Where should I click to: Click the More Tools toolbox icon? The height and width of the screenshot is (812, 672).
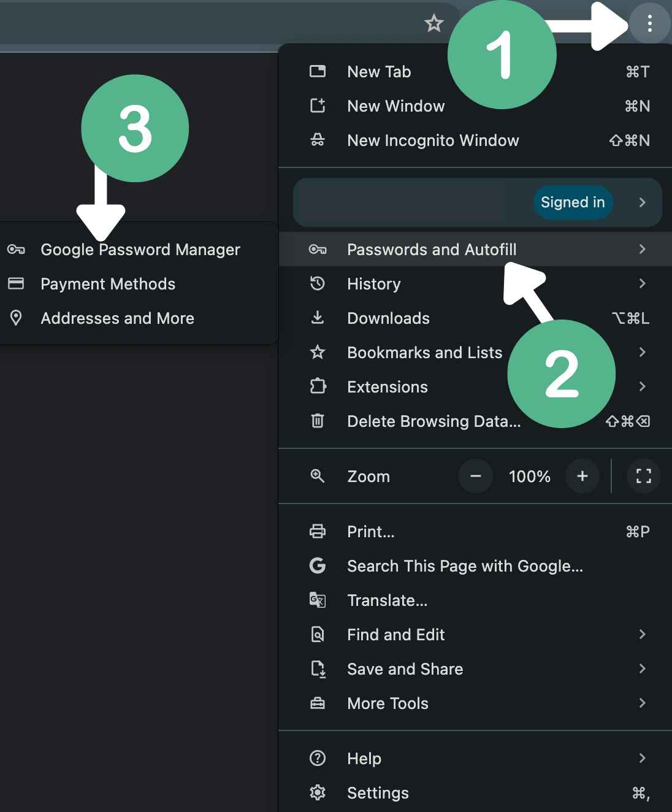pyautogui.click(x=318, y=703)
